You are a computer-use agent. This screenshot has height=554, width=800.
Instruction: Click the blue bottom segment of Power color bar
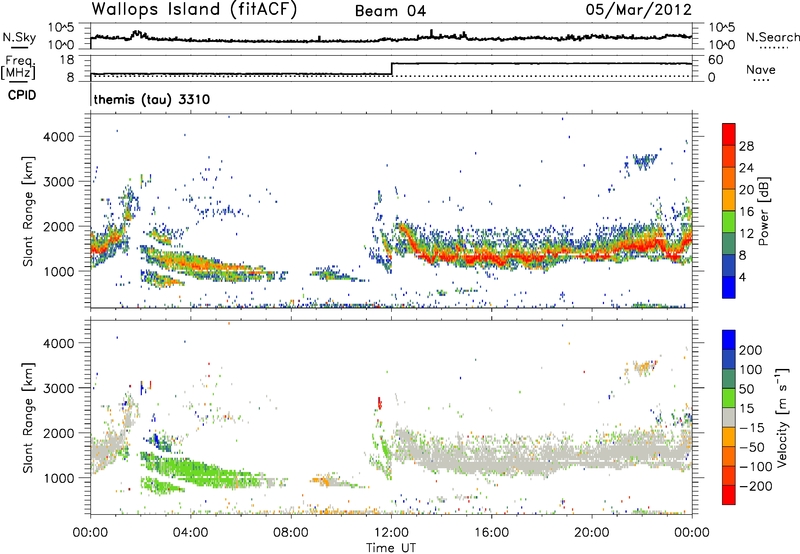(729, 287)
